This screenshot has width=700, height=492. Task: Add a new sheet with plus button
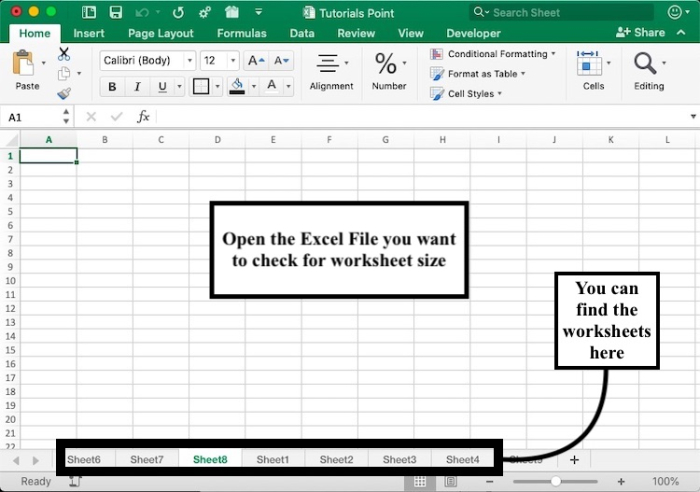tap(574, 459)
